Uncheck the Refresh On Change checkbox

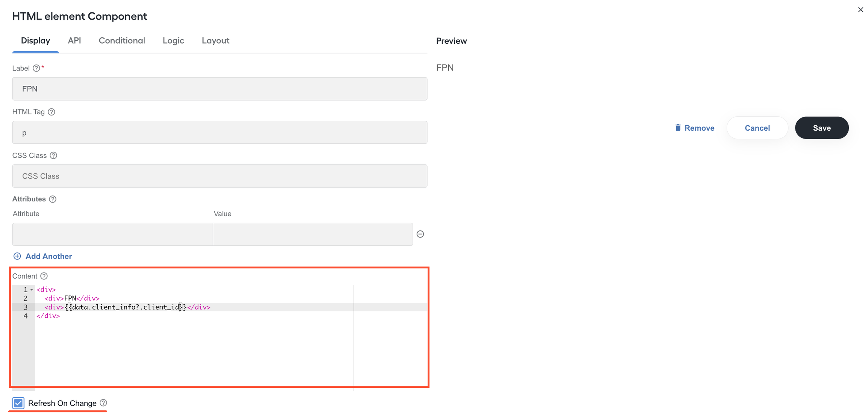point(18,403)
